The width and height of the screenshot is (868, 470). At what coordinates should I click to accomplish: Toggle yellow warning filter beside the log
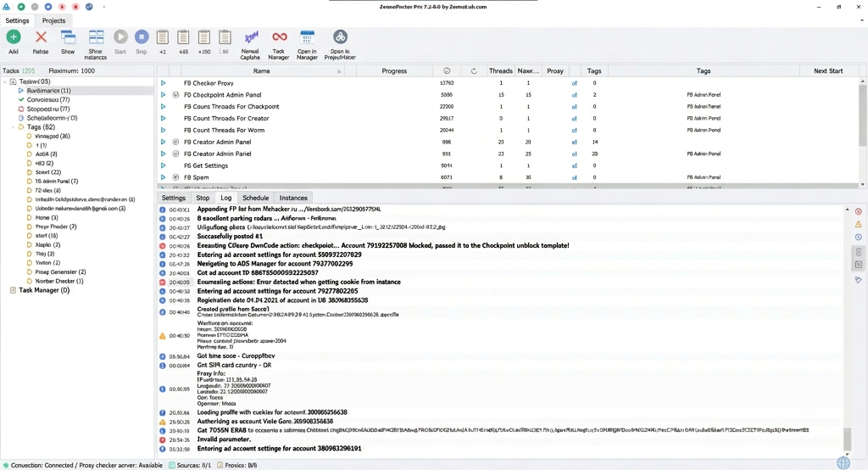coord(858,225)
